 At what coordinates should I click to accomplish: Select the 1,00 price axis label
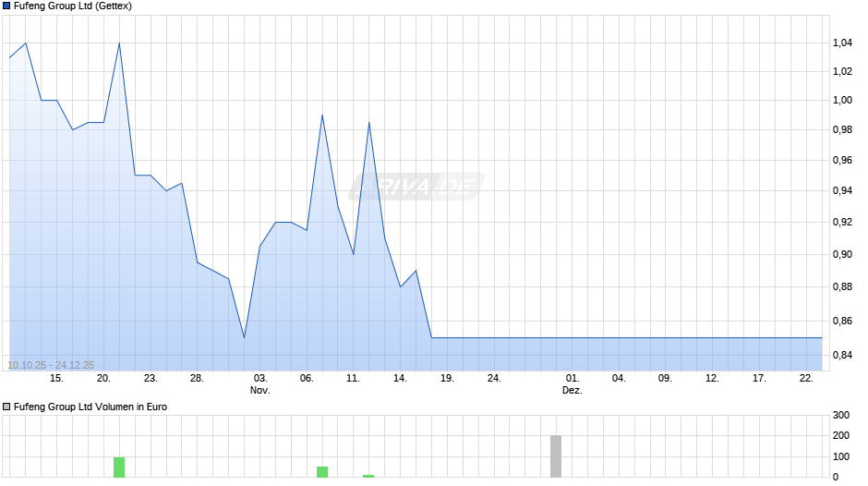tap(842, 101)
